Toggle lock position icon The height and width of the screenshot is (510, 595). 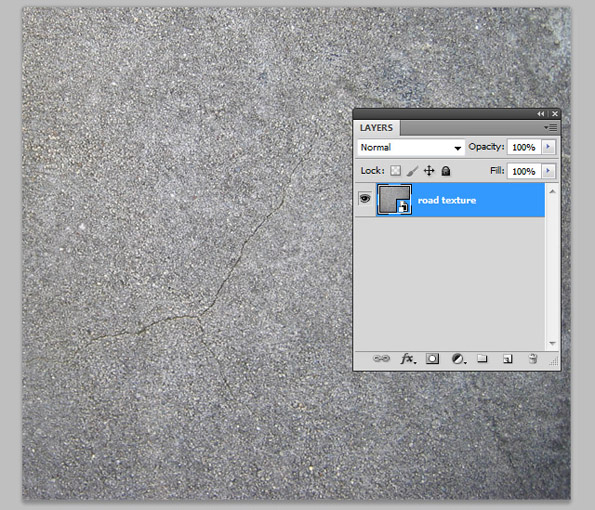tap(429, 171)
